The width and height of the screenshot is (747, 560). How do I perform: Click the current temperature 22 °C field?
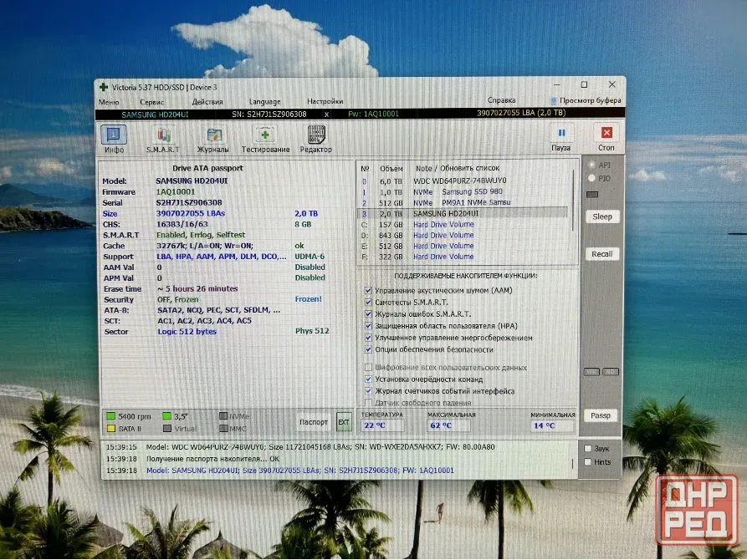[x=382, y=425]
